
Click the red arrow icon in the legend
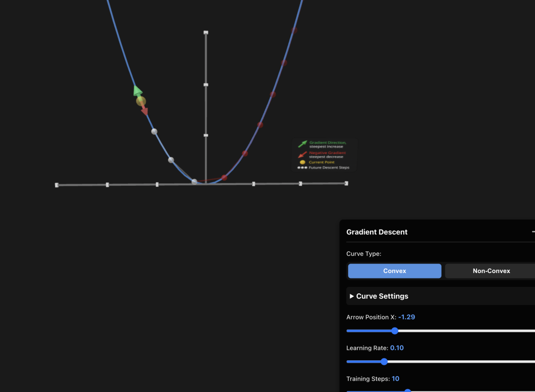[x=302, y=154]
